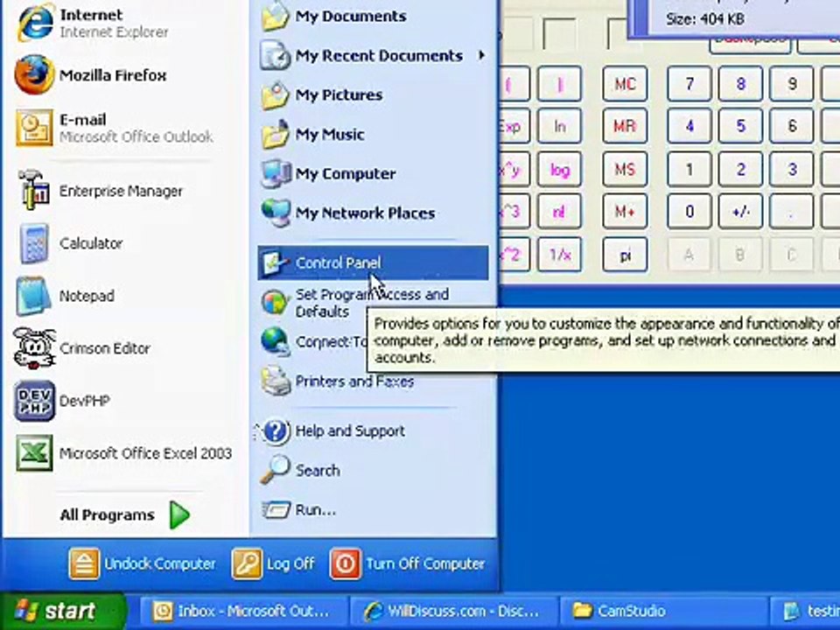Open Run dialog icon
Image resolution: width=840 pixels, height=630 pixels.
tap(276, 509)
